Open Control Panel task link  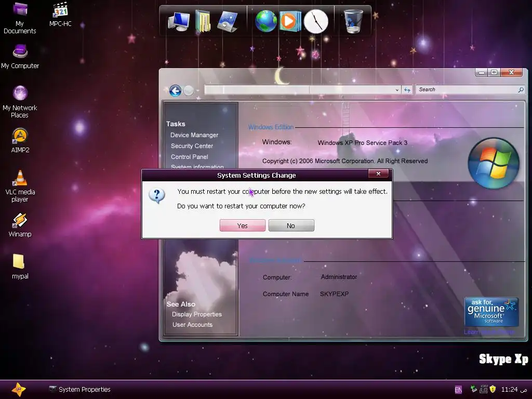pos(189,157)
